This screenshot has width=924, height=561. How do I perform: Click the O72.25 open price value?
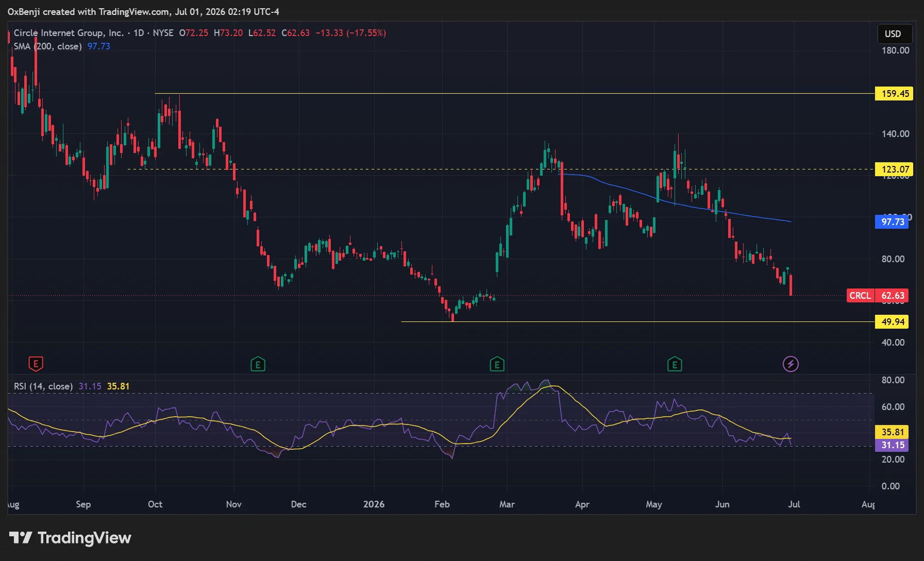point(194,33)
